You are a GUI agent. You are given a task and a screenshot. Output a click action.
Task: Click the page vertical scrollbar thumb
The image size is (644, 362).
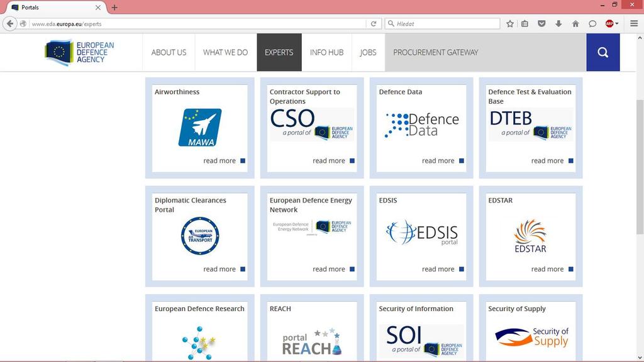point(640,167)
